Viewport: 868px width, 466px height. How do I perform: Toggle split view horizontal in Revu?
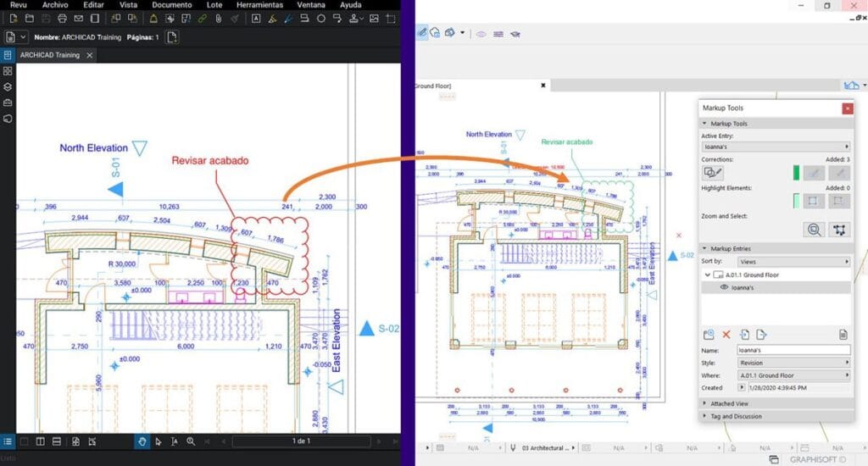(x=57, y=441)
